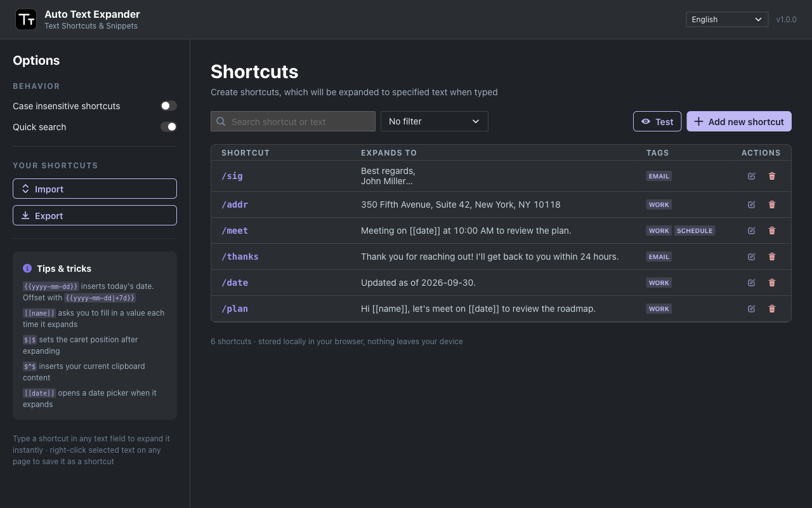Select the /sig shortcut name

232,176
